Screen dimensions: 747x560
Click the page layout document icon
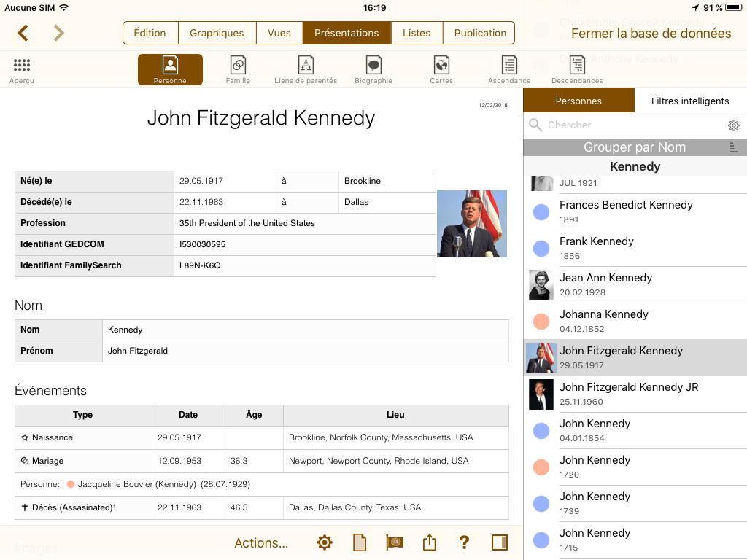point(360,542)
